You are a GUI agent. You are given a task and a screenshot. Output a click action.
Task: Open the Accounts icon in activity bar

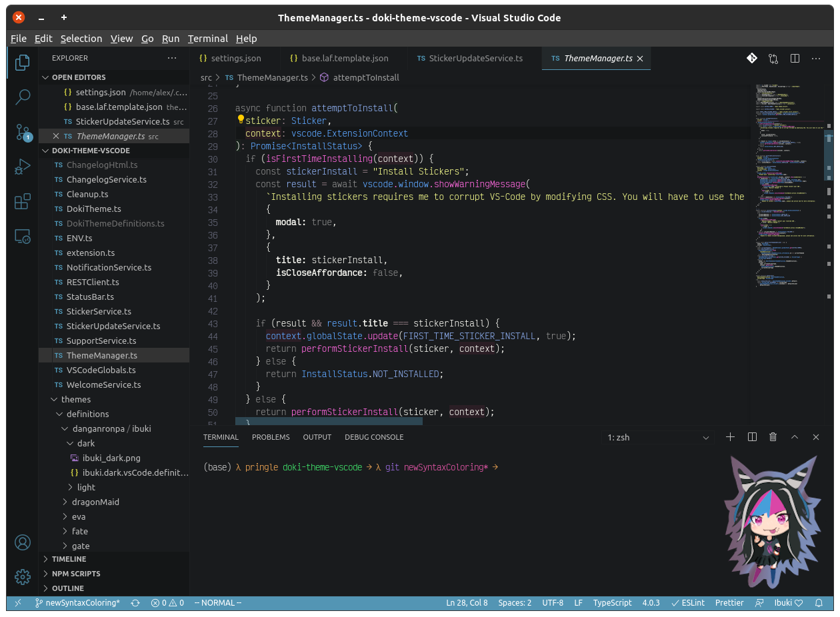point(23,542)
